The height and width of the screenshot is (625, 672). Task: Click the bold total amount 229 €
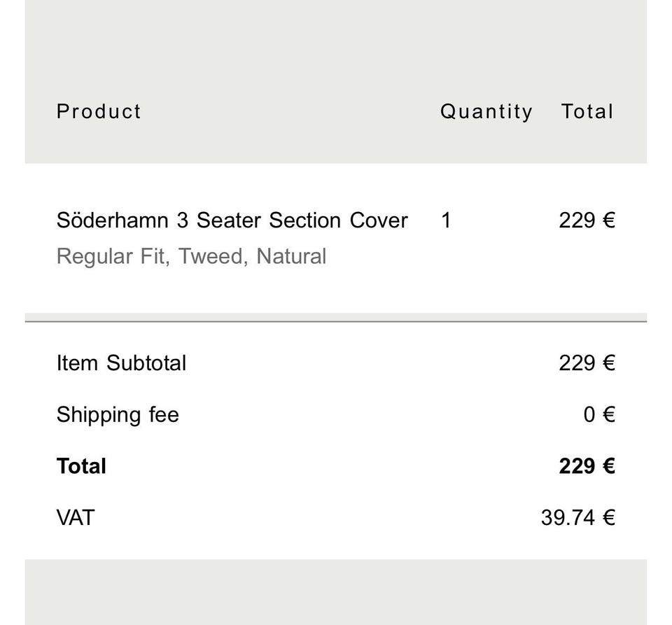587,466
